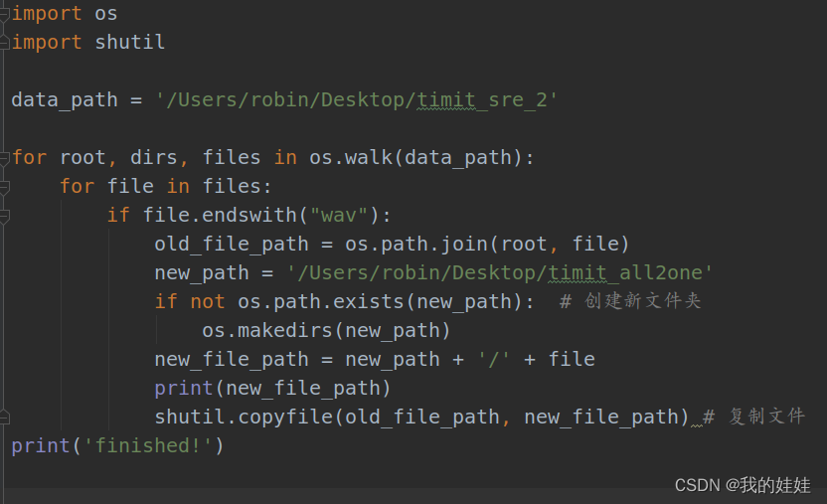The height and width of the screenshot is (504, 827).
Task: Collapse the 'if file.endswith' block fold marker
Action: click(4, 216)
